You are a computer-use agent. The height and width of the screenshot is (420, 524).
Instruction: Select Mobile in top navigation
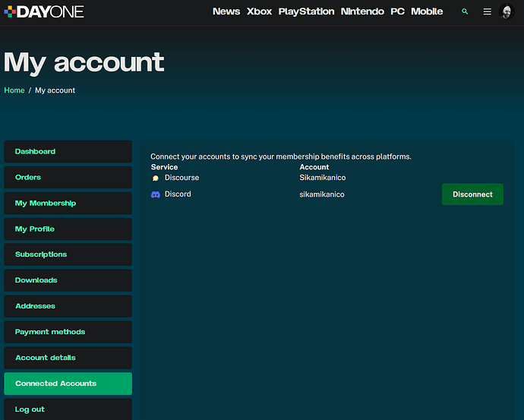pos(427,11)
